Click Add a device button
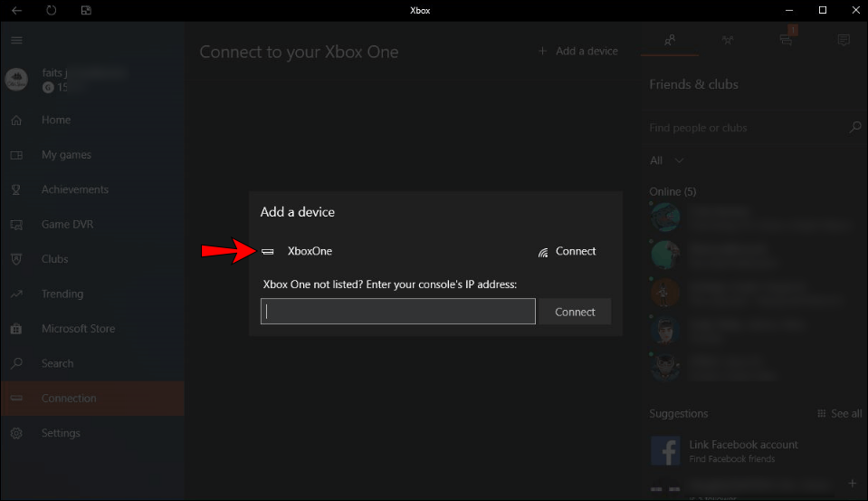868x501 pixels. pyautogui.click(x=578, y=51)
